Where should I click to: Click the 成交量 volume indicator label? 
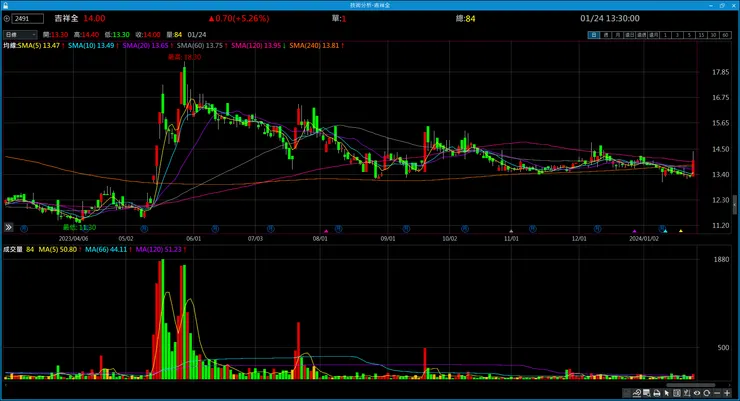[x=13, y=249]
